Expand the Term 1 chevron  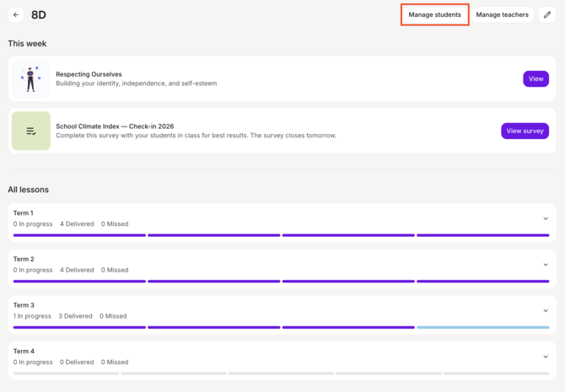pyautogui.click(x=546, y=218)
